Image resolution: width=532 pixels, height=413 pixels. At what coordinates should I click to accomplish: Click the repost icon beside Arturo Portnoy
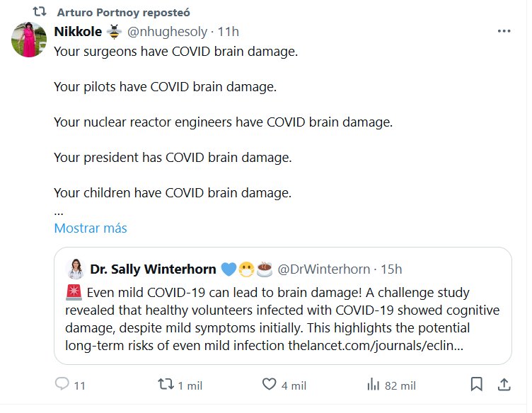[40, 13]
